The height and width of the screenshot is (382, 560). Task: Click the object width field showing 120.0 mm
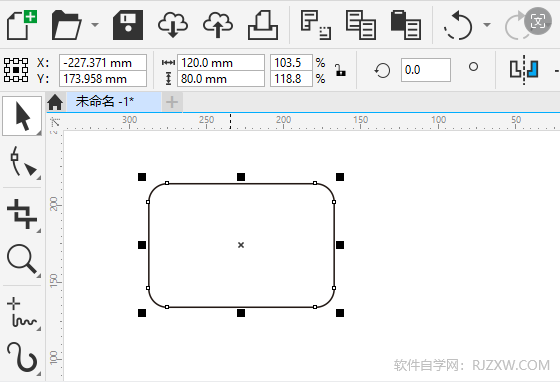pyautogui.click(x=221, y=63)
